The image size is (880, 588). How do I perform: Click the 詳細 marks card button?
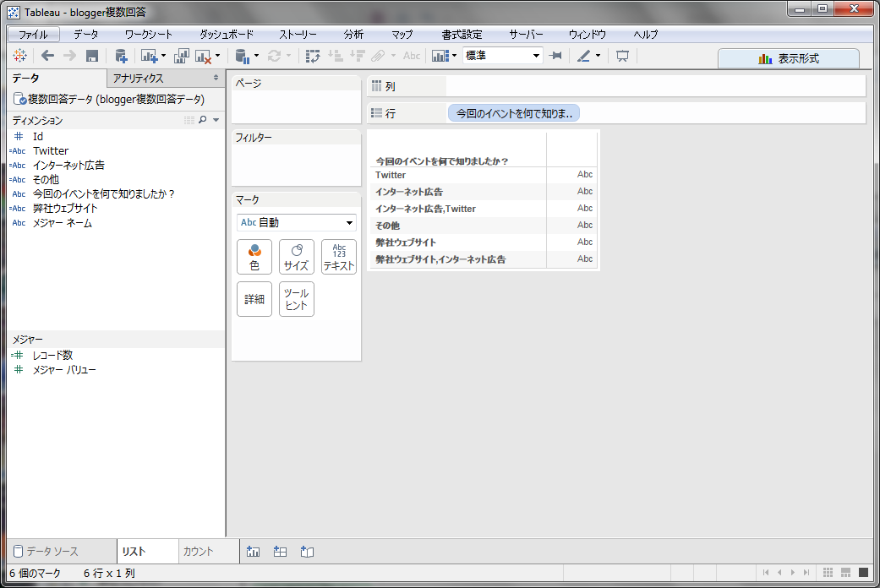click(x=254, y=299)
